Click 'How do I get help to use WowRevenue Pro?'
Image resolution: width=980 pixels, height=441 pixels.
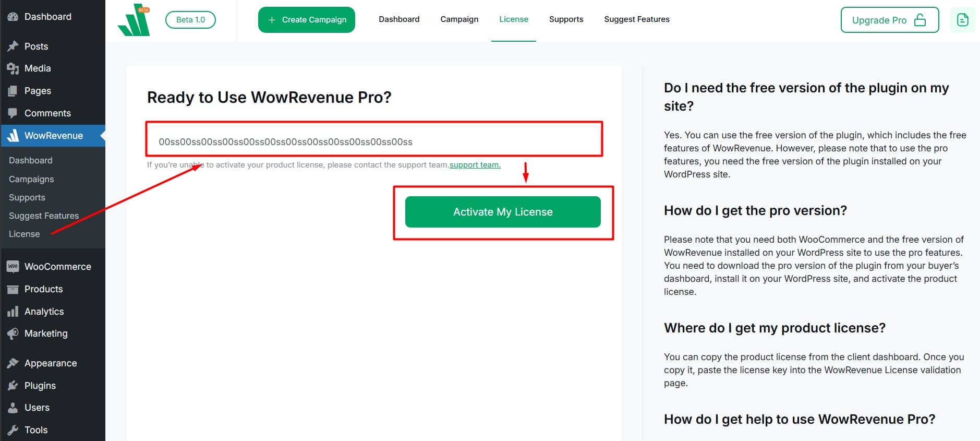(800, 420)
